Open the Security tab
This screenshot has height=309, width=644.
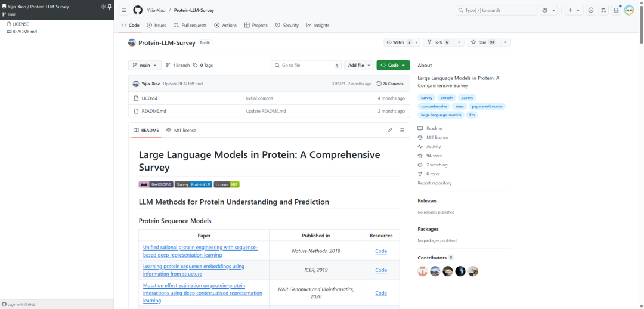tap(287, 26)
